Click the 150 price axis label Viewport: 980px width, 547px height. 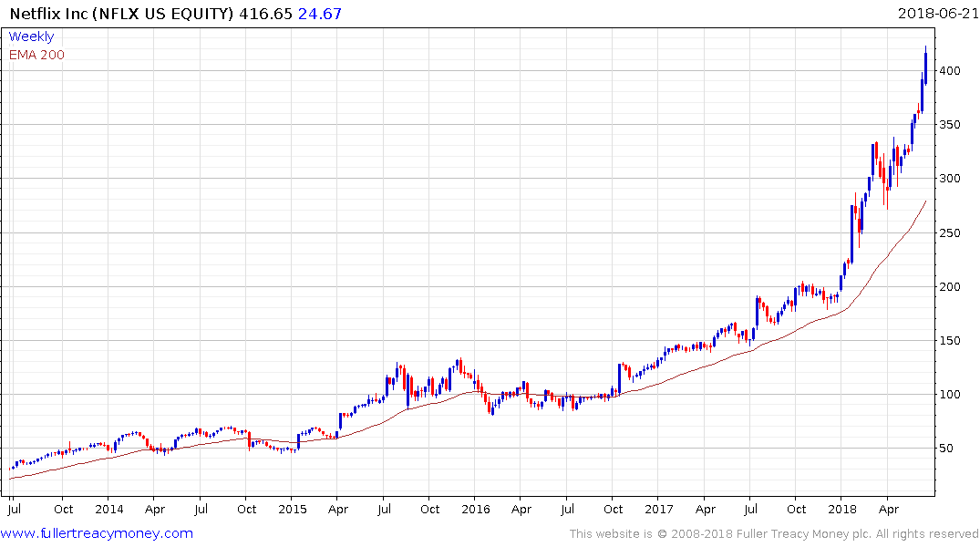950,341
